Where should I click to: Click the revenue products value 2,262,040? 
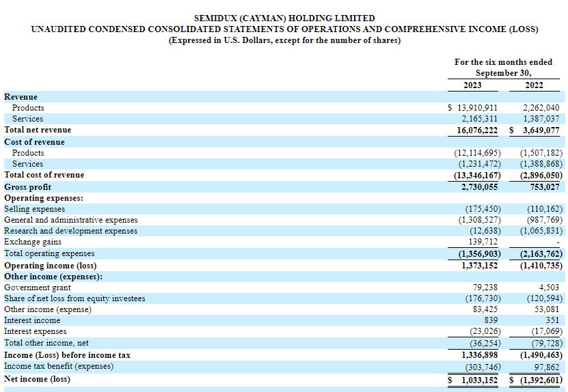tap(541, 108)
